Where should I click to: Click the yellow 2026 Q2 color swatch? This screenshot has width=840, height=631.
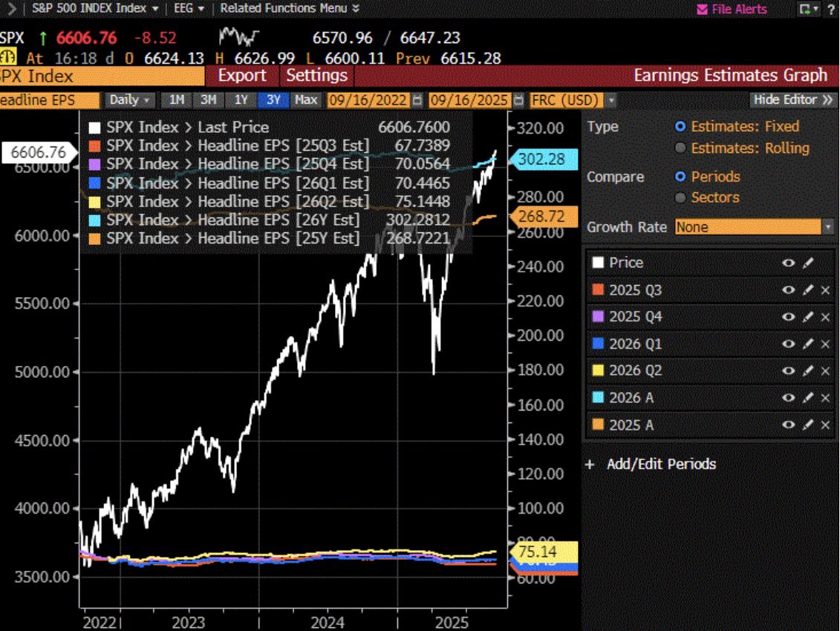(x=597, y=371)
